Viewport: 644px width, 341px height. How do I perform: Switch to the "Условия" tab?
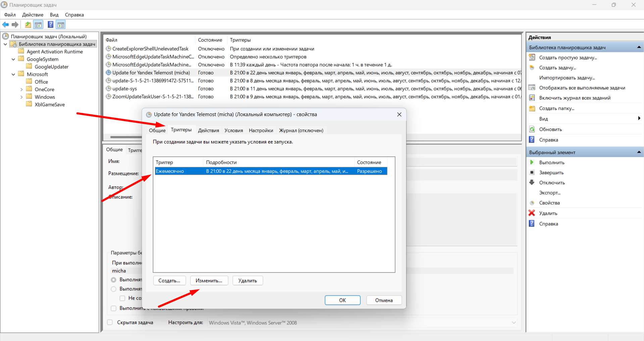coord(234,130)
